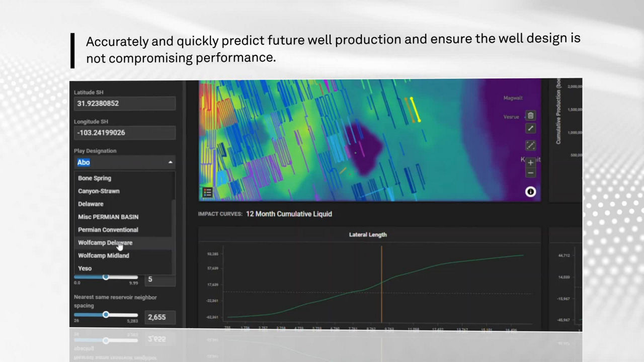This screenshot has height=362, width=644.
Task: Click the Latitude SH input field
Action: (124, 104)
